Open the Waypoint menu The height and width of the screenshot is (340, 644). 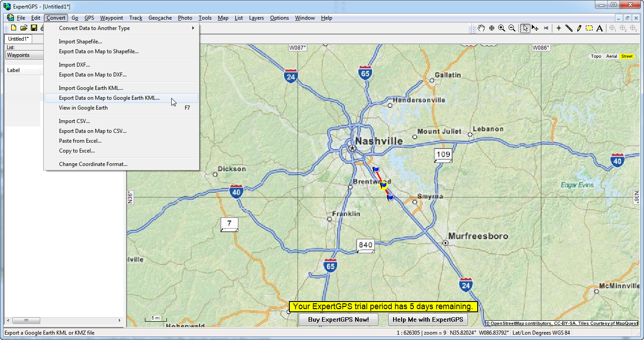tap(111, 18)
